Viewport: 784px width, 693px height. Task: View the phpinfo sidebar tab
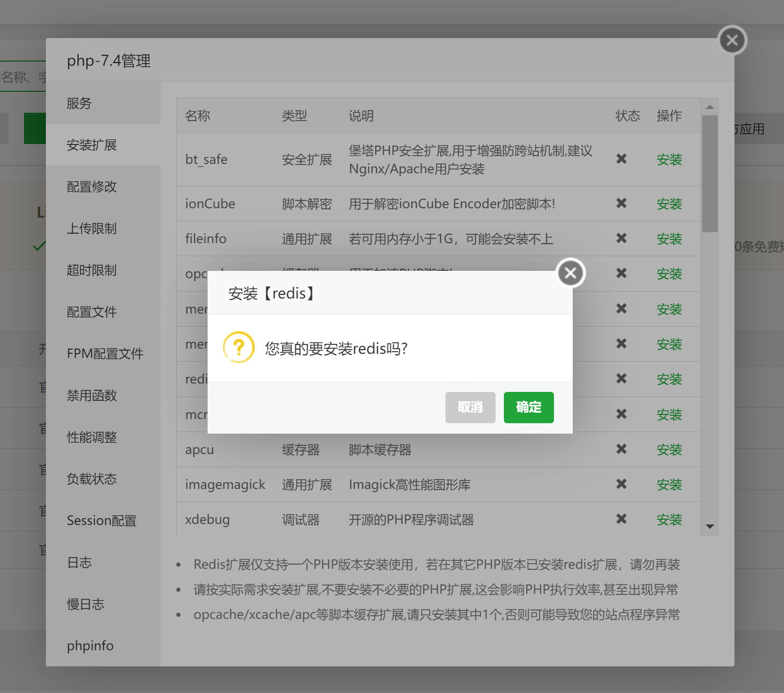[90, 646]
